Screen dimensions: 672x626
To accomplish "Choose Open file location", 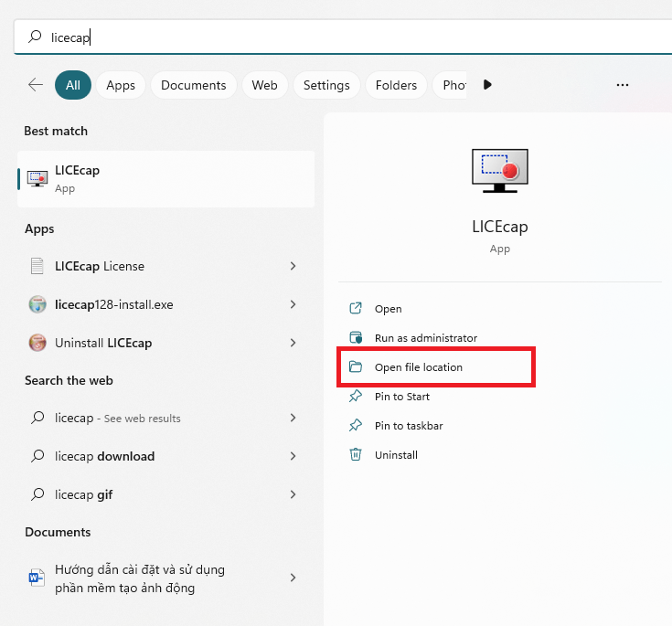I will pyautogui.click(x=419, y=367).
